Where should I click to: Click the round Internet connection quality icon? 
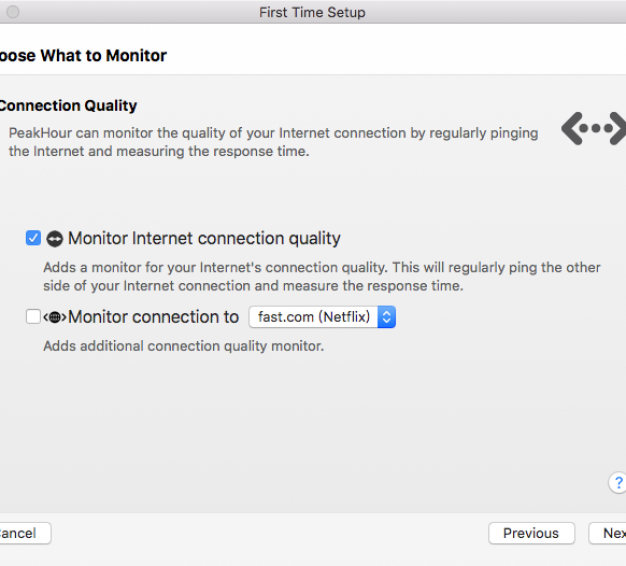tap(55, 239)
